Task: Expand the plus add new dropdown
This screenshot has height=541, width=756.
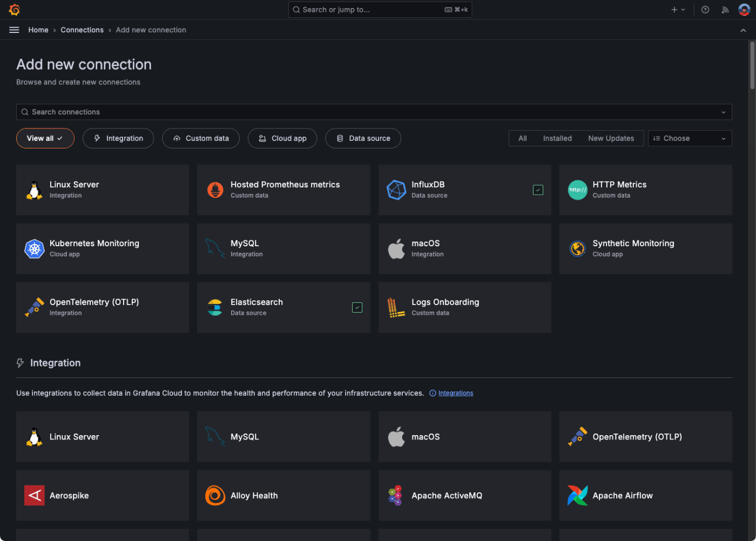Action: tap(678, 10)
